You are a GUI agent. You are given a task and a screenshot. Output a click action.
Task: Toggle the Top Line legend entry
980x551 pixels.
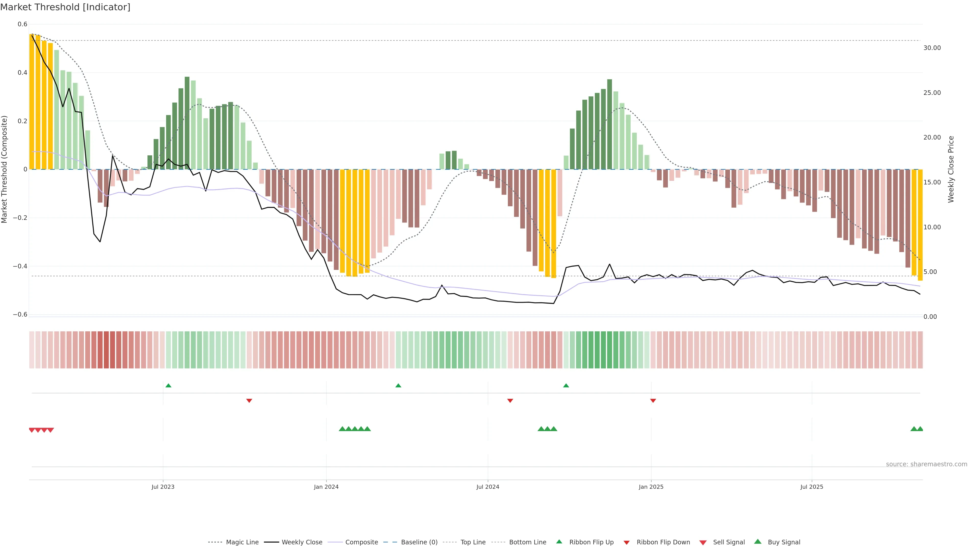(x=473, y=542)
